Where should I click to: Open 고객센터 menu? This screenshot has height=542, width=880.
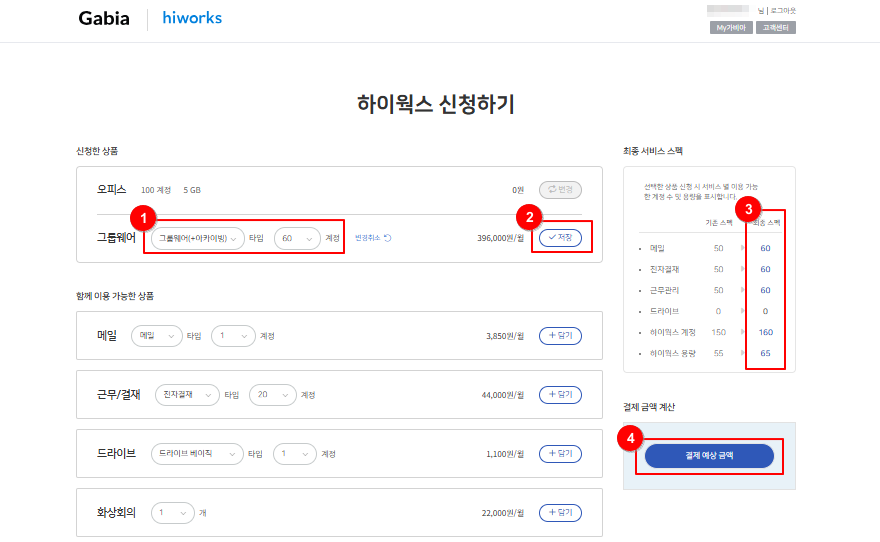pyautogui.click(x=776, y=28)
